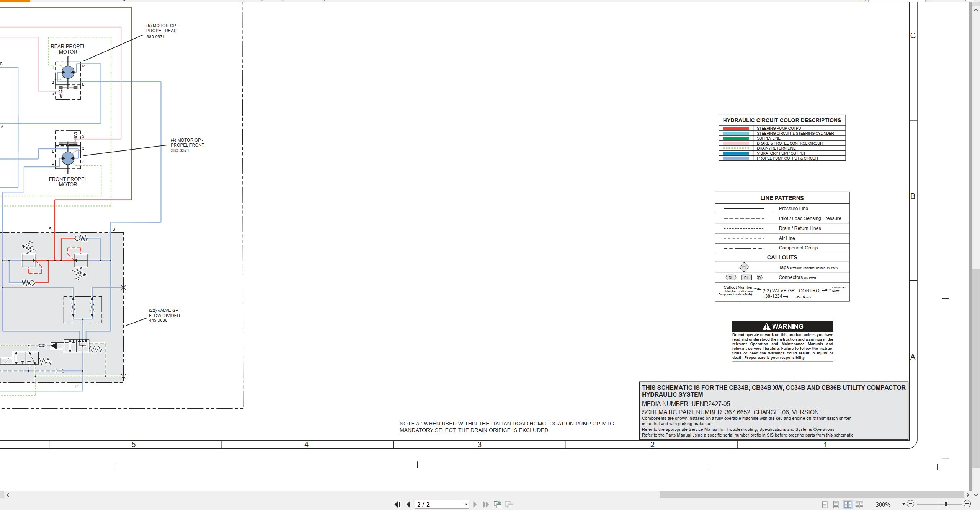
Task: Click 'MEDIA NUMBER: UENR2427-05' text
Action: point(686,404)
